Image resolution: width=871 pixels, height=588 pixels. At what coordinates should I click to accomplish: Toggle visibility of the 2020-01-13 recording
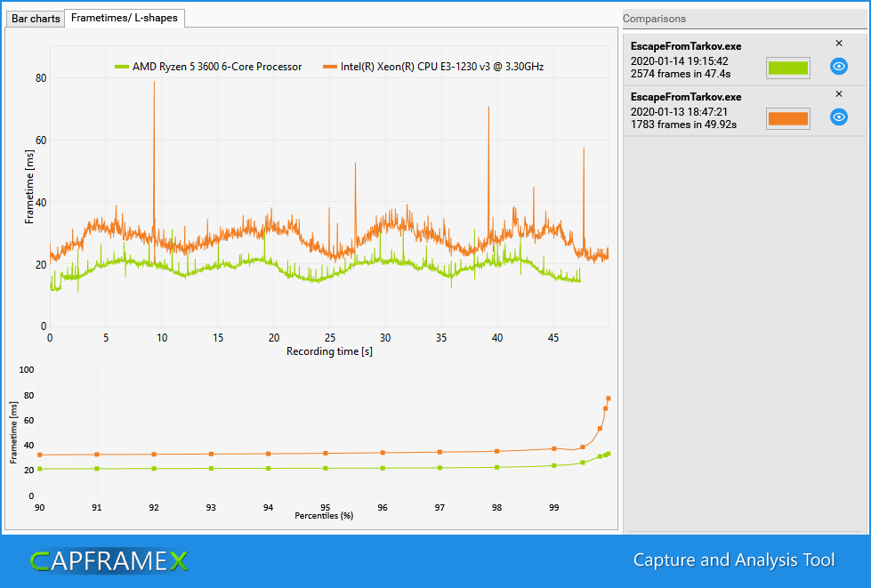click(x=838, y=117)
